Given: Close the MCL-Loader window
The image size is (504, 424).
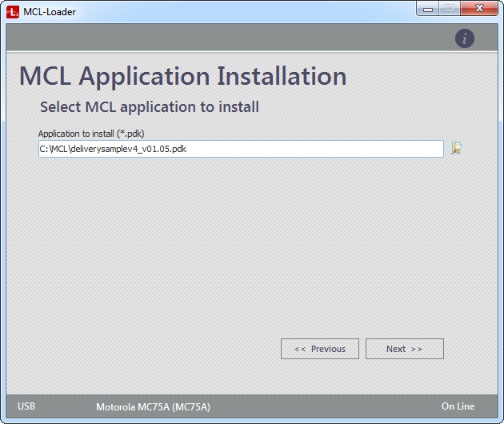Looking at the screenshot, I should pyautogui.click(x=479, y=9).
